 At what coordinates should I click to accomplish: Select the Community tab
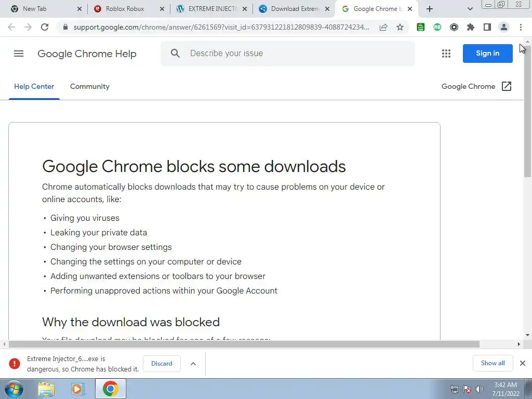(x=90, y=87)
